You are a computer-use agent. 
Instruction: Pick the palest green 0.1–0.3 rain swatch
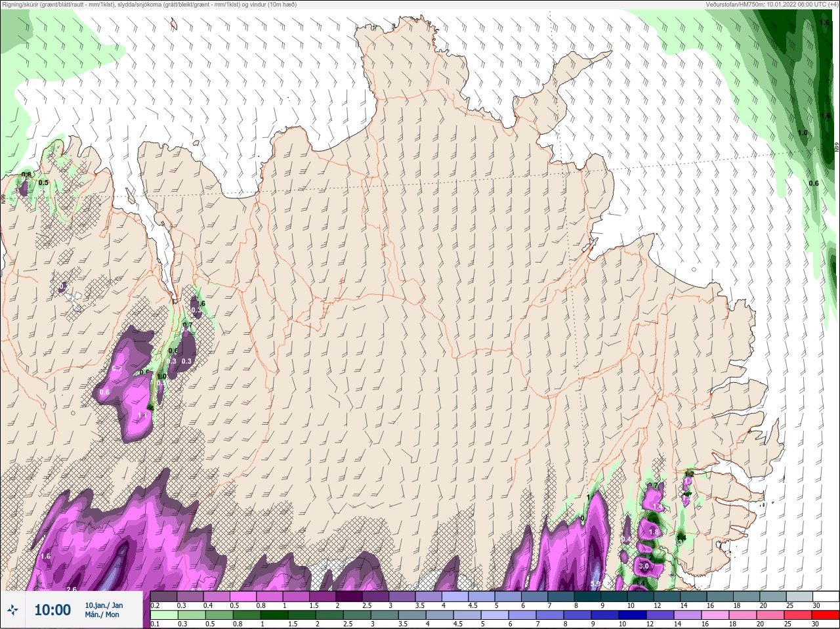[x=164, y=615]
